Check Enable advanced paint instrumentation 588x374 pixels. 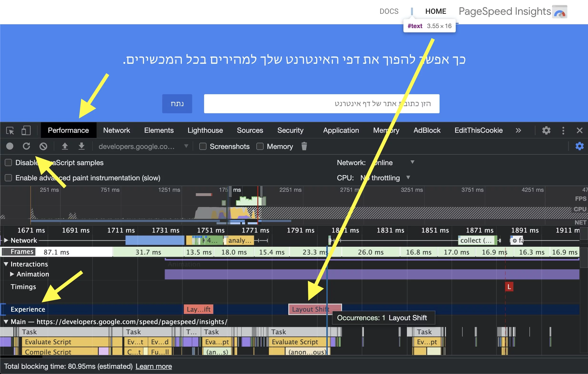[8, 178]
